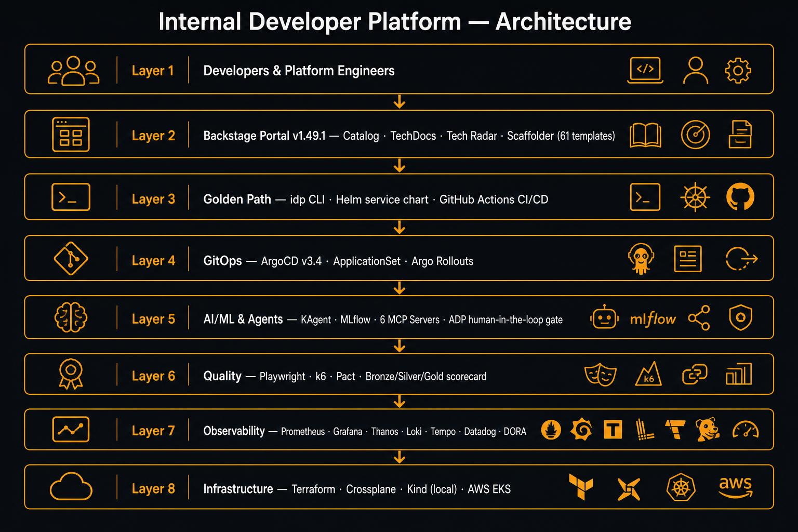The width and height of the screenshot is (798, 532).
Task: Select the Tech Radar target icon
Action: 695,135
